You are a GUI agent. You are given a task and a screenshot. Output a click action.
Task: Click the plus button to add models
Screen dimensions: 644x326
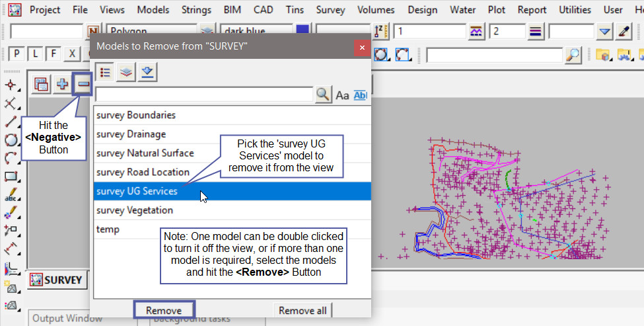(62, 84)
